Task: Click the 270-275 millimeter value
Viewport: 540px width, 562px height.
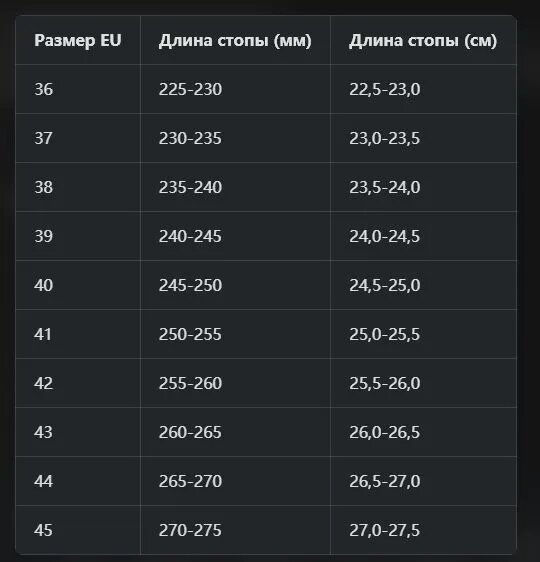Action: [190, 530]
